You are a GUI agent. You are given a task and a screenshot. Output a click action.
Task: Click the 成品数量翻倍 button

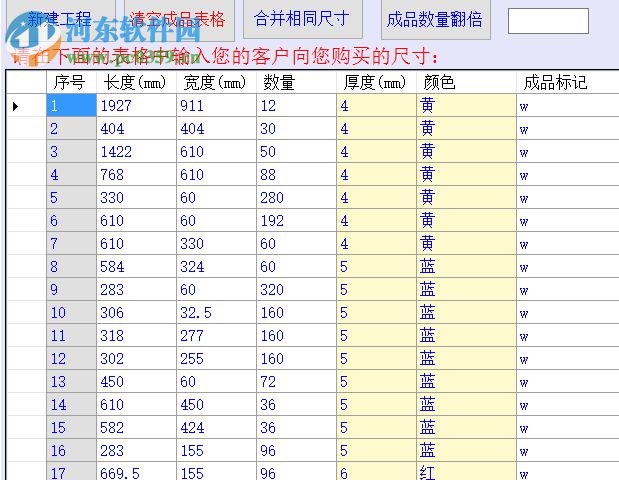coord(436,19)
